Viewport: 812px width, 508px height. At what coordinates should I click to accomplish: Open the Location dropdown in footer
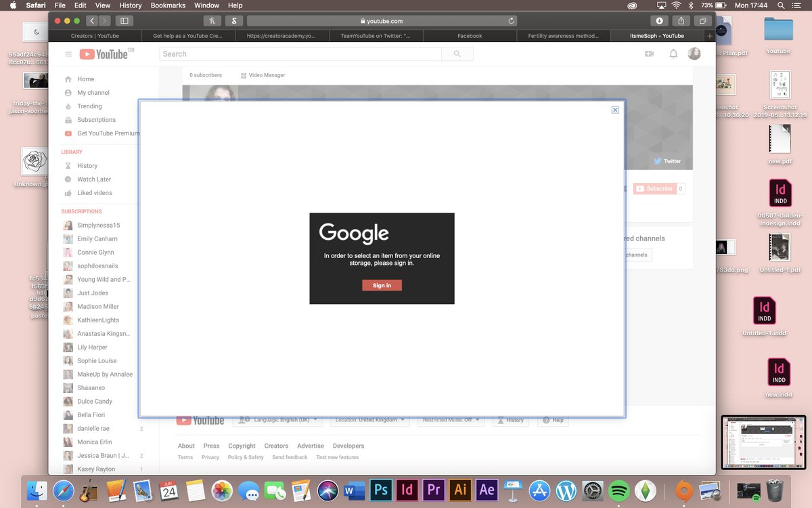[x=371, y=420]
